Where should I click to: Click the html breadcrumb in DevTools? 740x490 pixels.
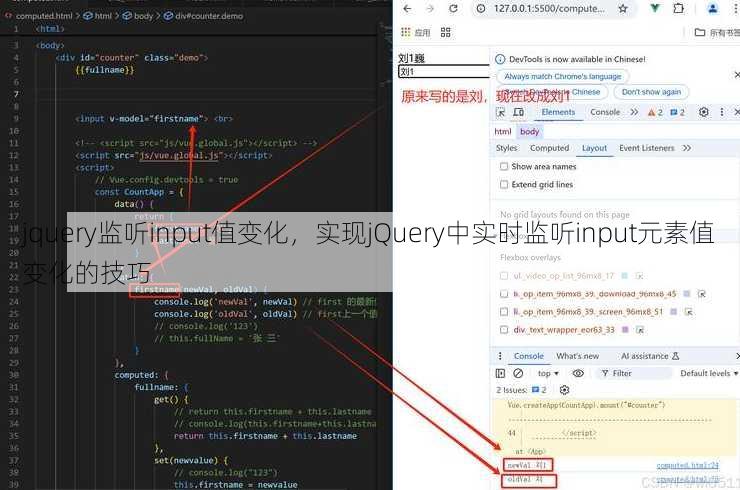pyautogui.click(x=503, y=132)
